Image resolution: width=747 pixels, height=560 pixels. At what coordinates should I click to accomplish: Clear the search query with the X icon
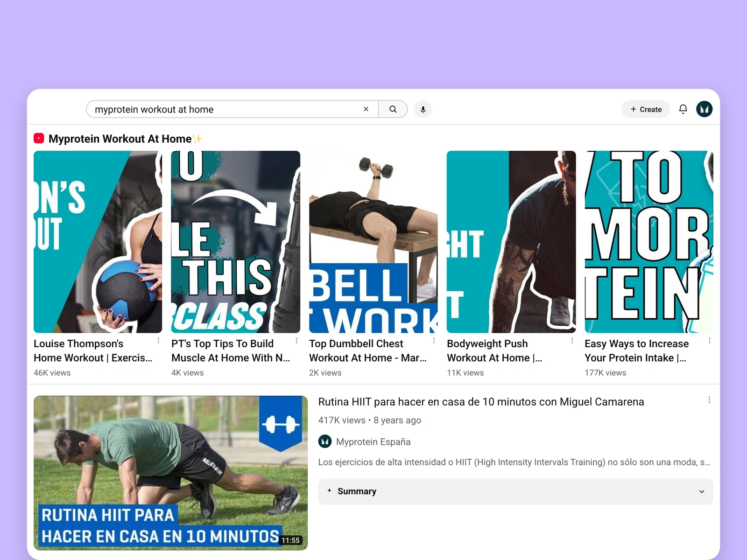click(366, 109)
